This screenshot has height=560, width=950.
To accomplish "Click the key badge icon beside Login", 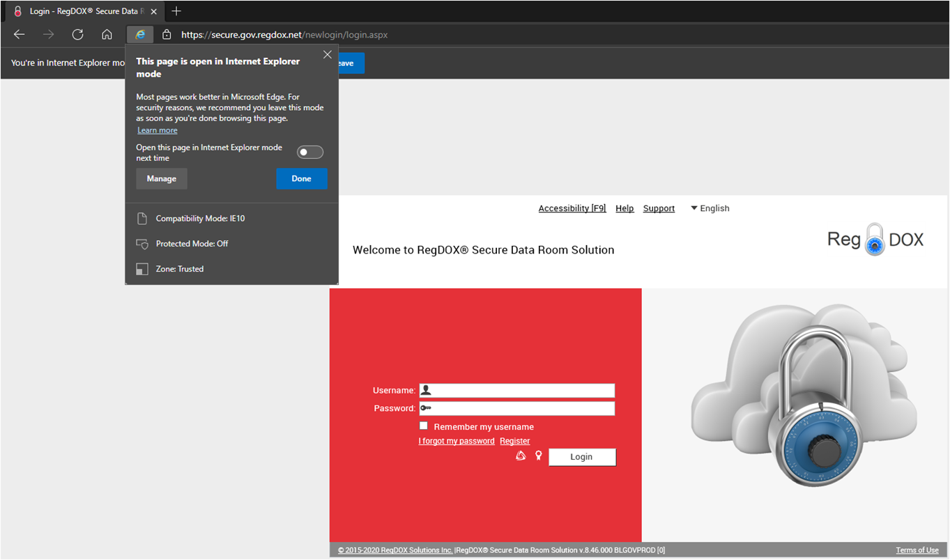I will (x=538, y=456).
